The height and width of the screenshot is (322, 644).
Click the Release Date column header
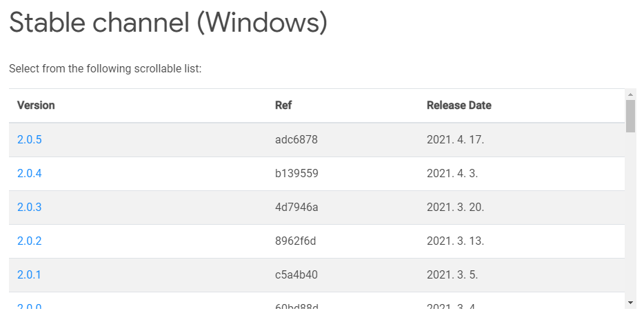tap(459, 105)
